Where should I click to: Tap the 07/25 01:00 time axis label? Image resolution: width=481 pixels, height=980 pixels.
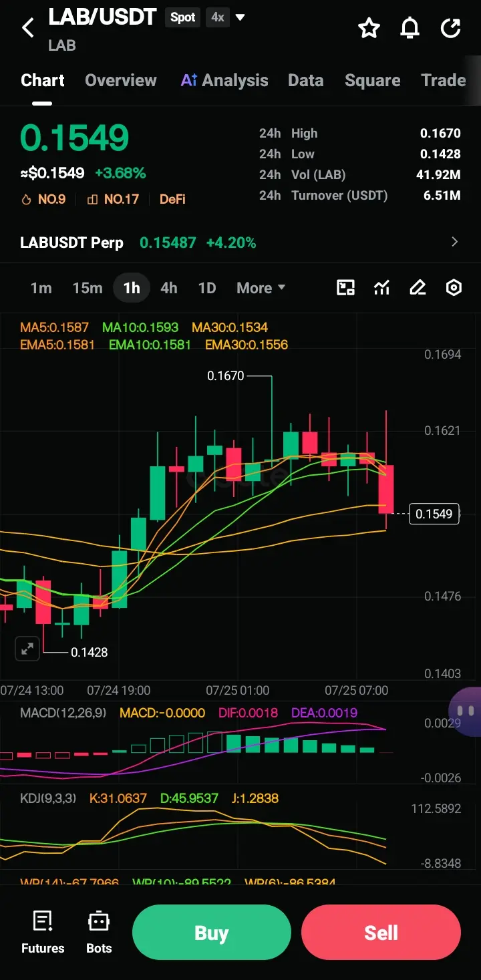238,690
